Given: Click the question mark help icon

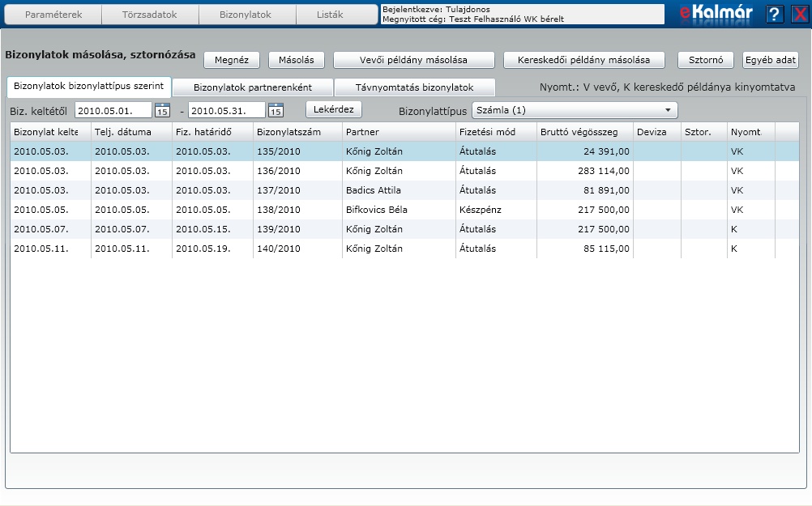Looking at the screenshot, I should pos(775,14).
